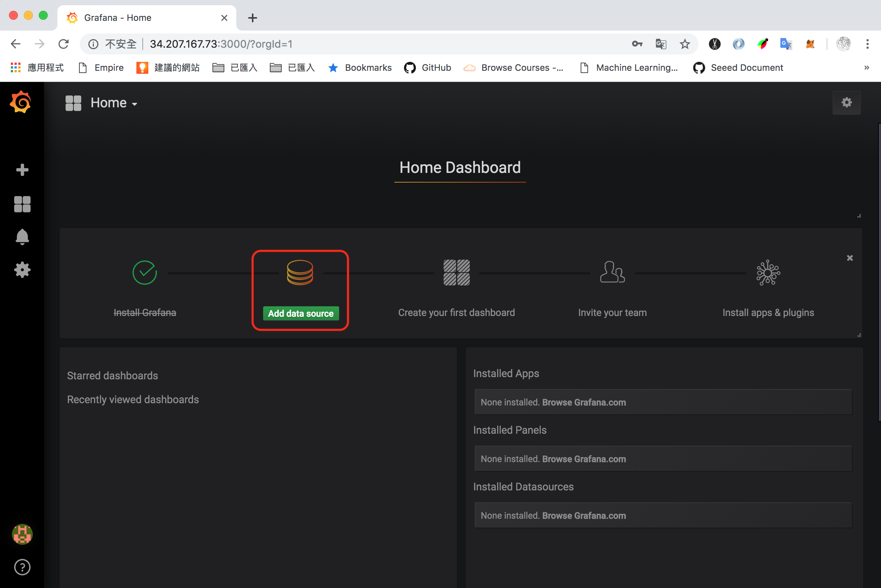
Task: Click Invite your team link
Action: (x=612, y=312)
